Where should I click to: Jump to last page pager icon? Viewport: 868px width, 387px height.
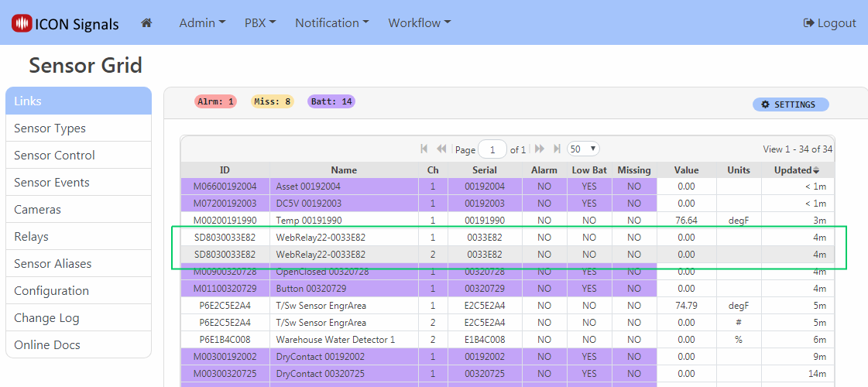[557, 149]
